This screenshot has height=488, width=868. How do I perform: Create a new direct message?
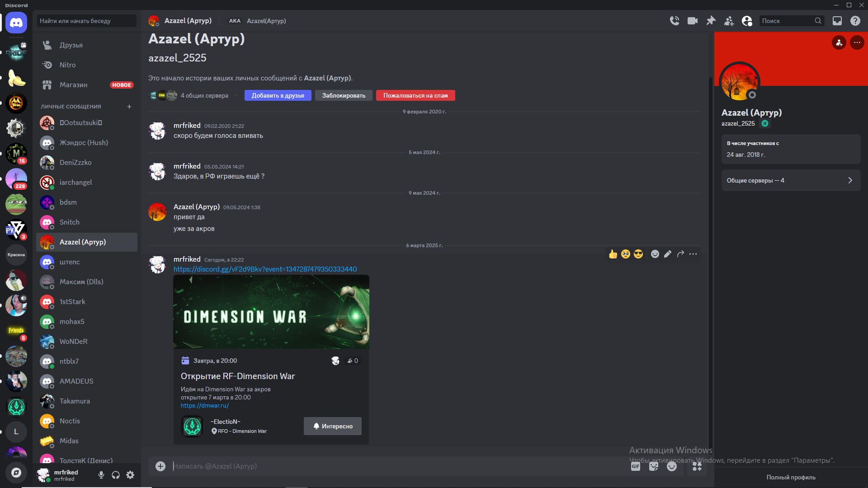129,107
